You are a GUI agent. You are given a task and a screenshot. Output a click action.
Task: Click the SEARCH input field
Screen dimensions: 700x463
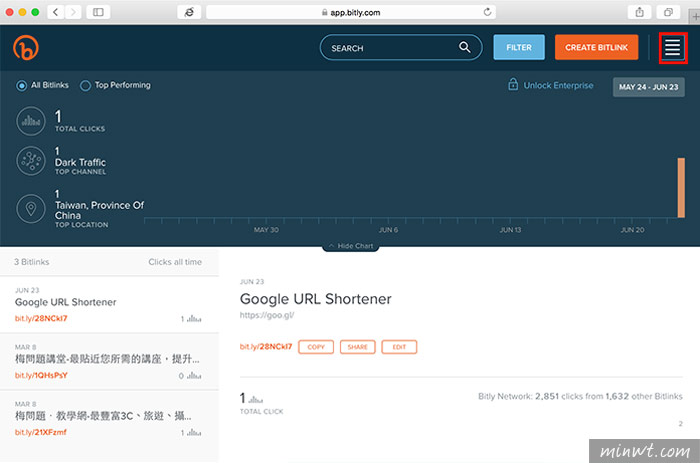coord(401,47)
